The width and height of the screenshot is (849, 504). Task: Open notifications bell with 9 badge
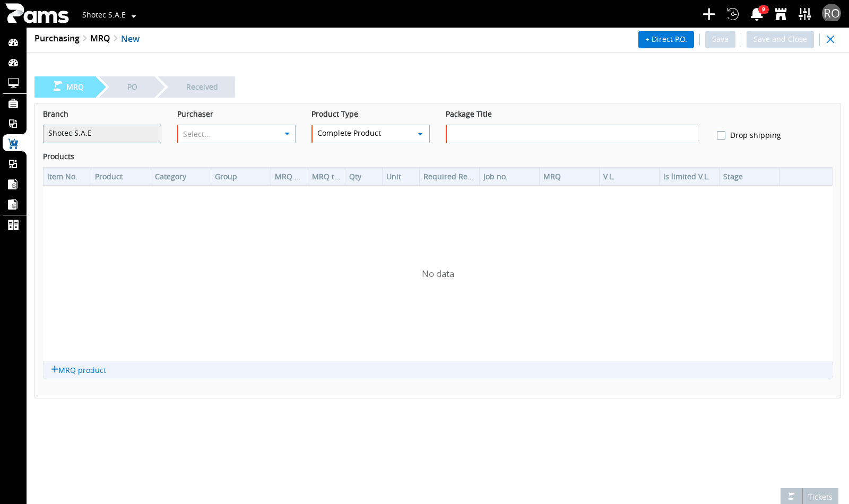tap(757, 14)
